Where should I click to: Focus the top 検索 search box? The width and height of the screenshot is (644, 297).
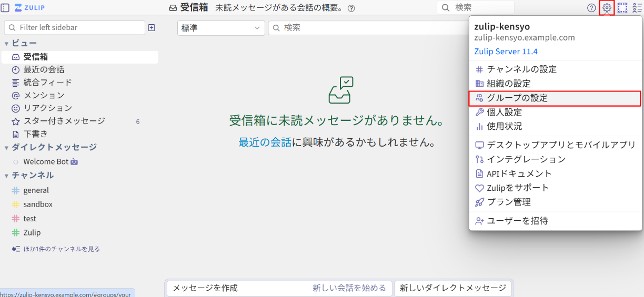click(x=475, y=8)
